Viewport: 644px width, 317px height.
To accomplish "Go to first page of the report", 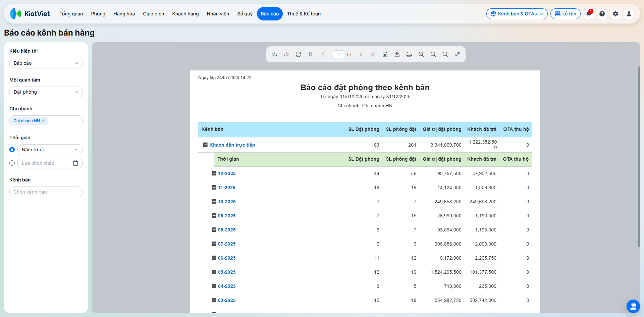I will (x=311, y=54).
